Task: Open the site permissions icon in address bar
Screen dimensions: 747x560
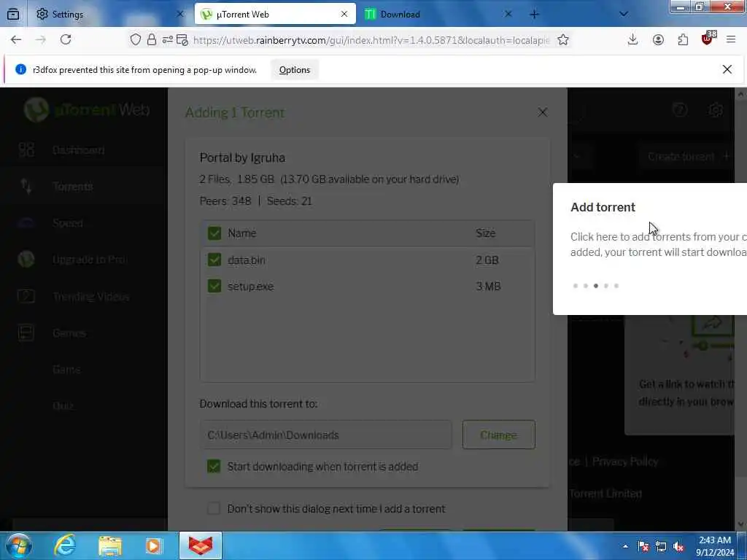Action: point(167,40)
